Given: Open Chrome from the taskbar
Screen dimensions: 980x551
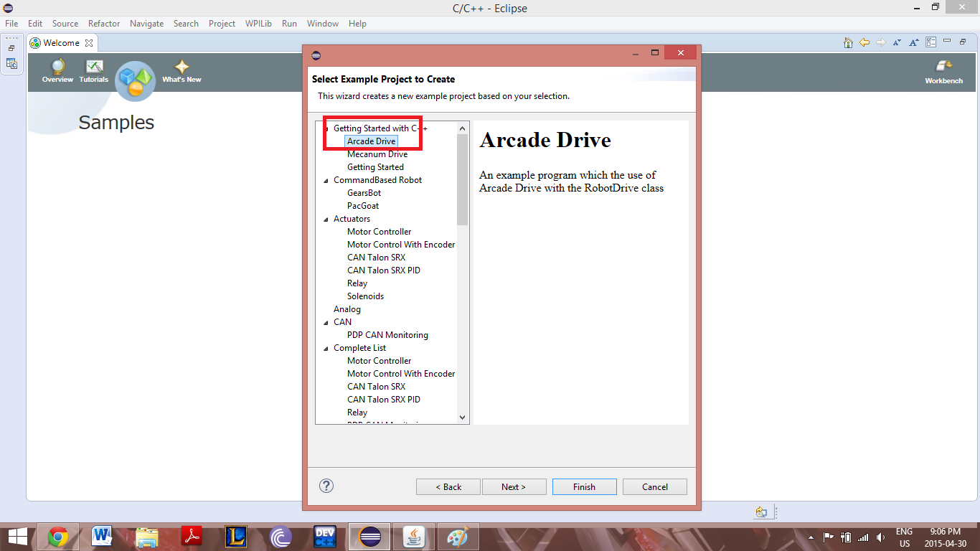Looking at the screenshot, I should (58, 537).
